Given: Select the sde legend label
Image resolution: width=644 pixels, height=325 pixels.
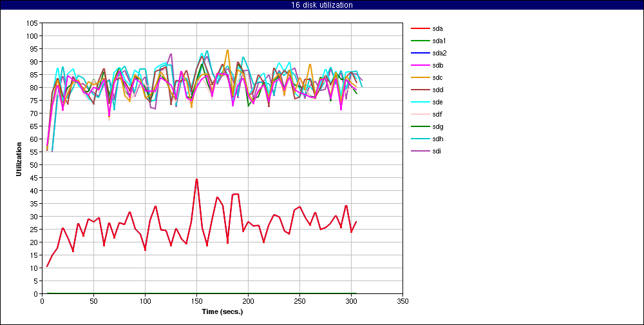Looking at the screenshot, I should [438, 102].
